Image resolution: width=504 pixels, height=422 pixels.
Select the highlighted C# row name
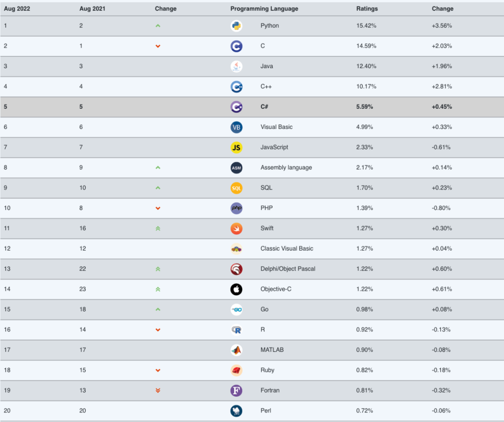tap(264, 106)
